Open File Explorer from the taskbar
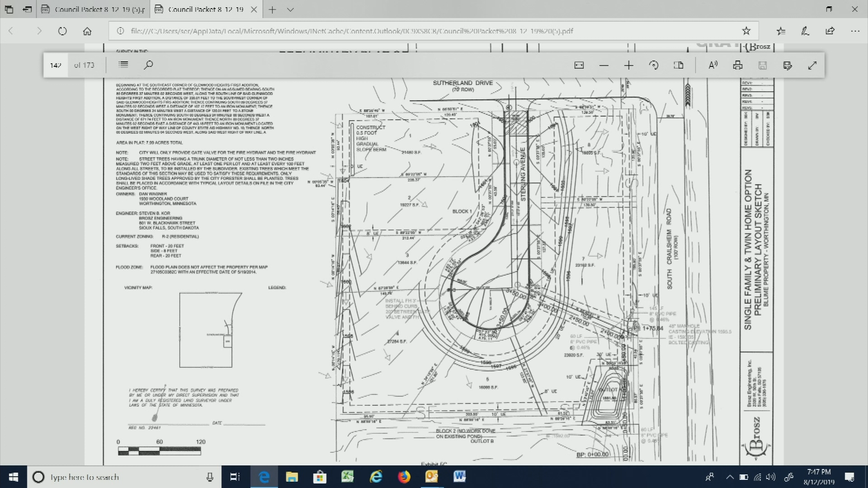This screenshot has width=868, height=488. [292, 477]
